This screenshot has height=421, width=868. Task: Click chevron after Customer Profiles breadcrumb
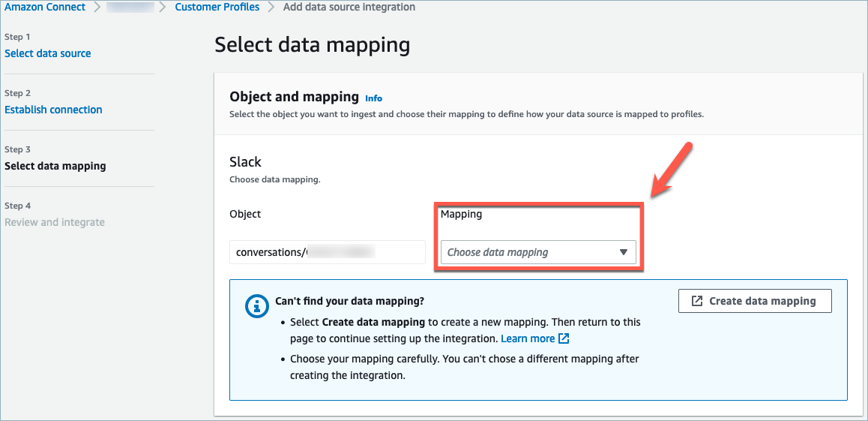[x=271, y=8]
